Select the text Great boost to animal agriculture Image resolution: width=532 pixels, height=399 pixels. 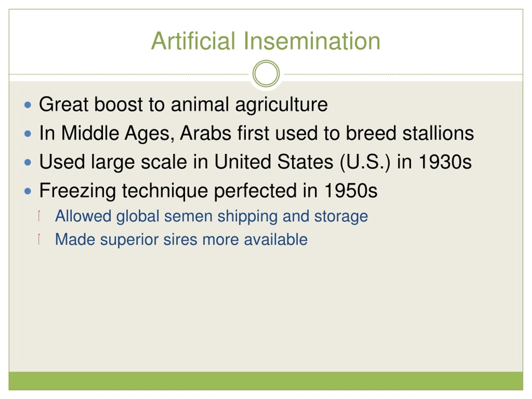(183, 104)
